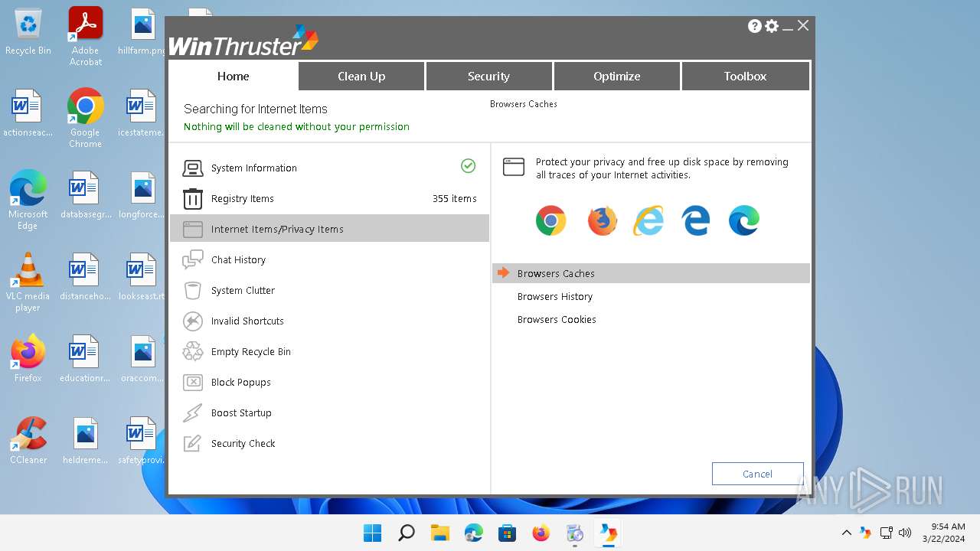Select the Browsers History entry
Image resolution: width=980 pixels, height=551 pixels.
tap(555, 296)
